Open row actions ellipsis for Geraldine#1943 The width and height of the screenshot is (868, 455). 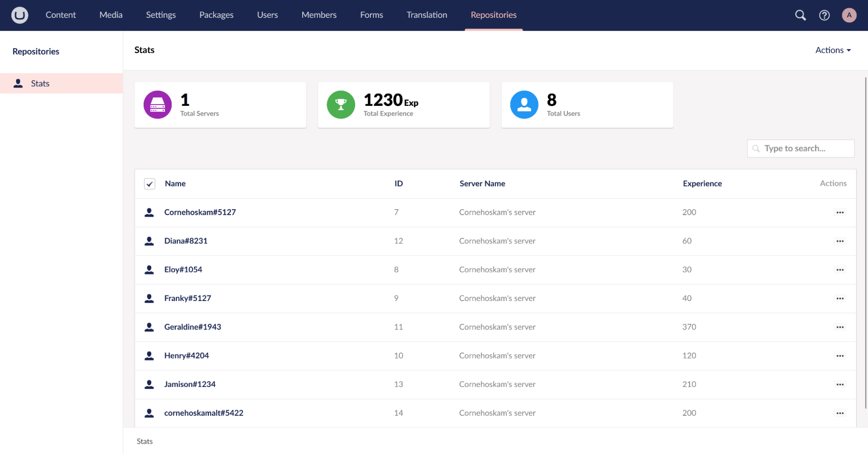click(840, 327)
